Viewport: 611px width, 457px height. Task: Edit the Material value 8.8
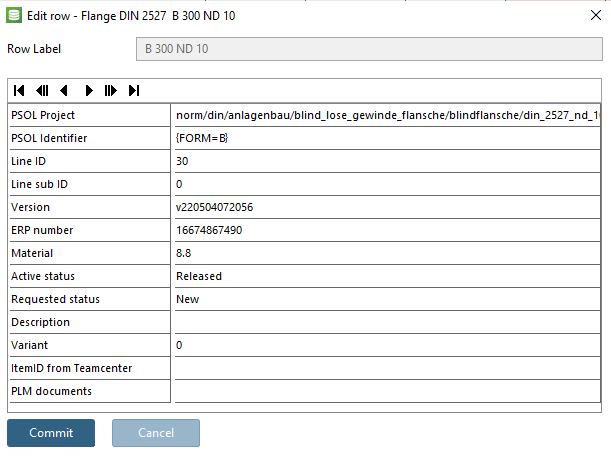tap(387, 253)
